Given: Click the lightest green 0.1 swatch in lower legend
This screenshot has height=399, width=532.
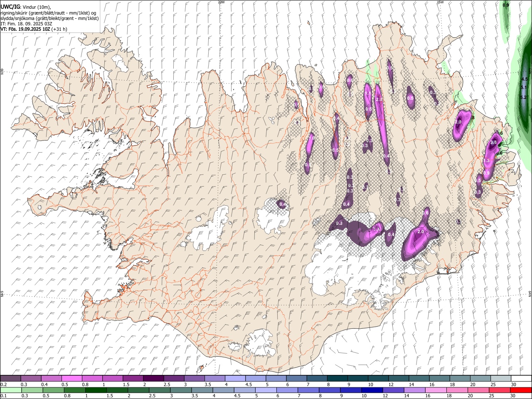Looking at the screenshot, I should [11, 390].
